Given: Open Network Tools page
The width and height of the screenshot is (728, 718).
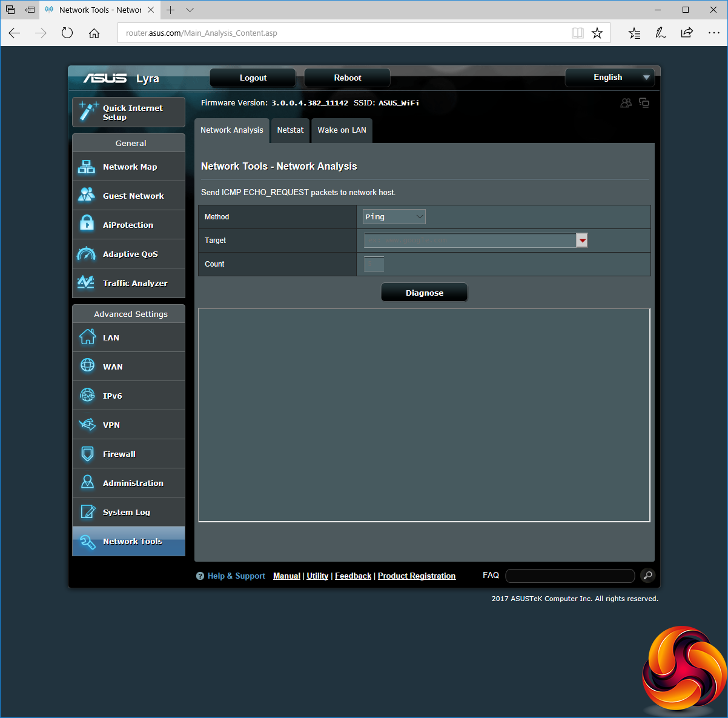Looking at the screenshot, I should (128, 541).
